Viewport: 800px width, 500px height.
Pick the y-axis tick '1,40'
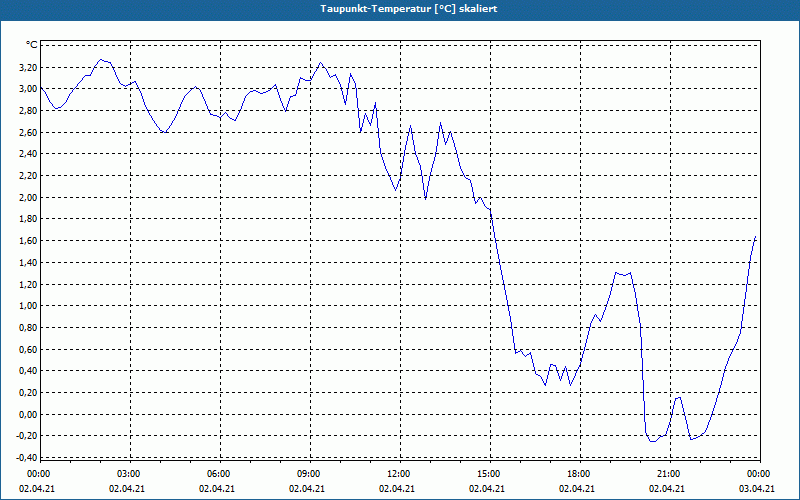coord(29,263)
